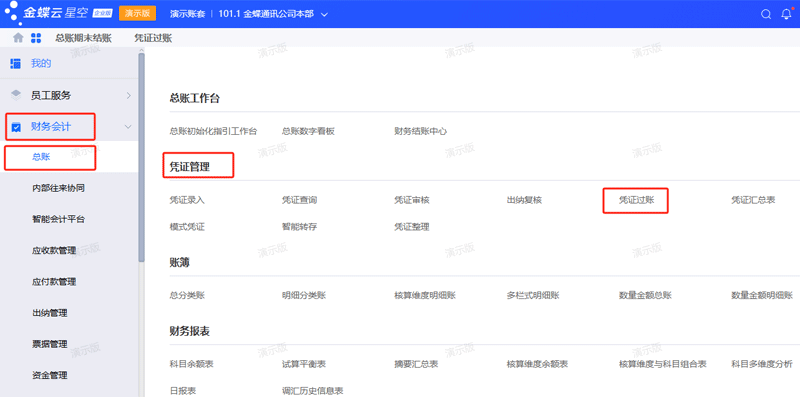800x400 pixels.
Task: Open 凭证录入 link
Action: [x=187, y=200]
